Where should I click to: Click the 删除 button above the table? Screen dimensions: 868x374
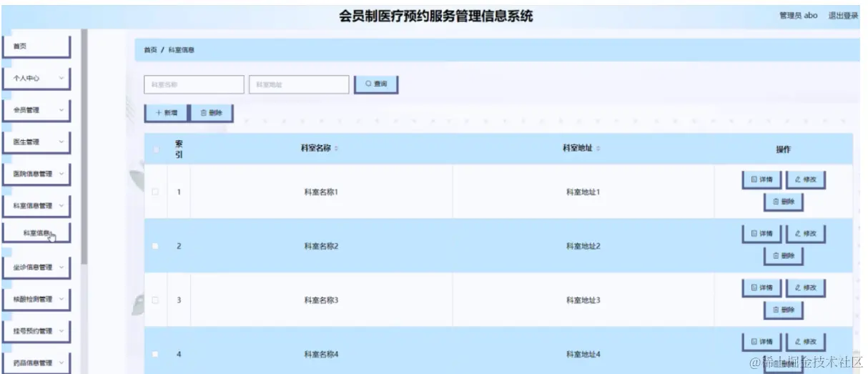point(212,113)
